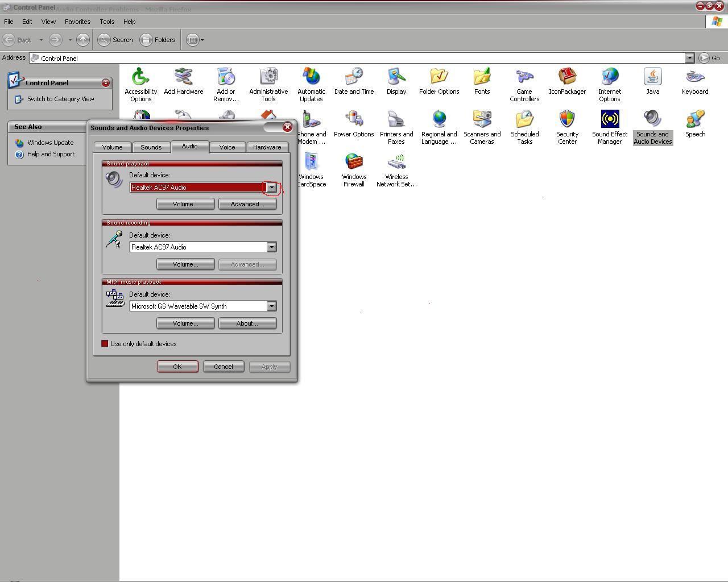Open Folder Options icon
Screen dimensions: 728x582
click(x=439, y=81)
